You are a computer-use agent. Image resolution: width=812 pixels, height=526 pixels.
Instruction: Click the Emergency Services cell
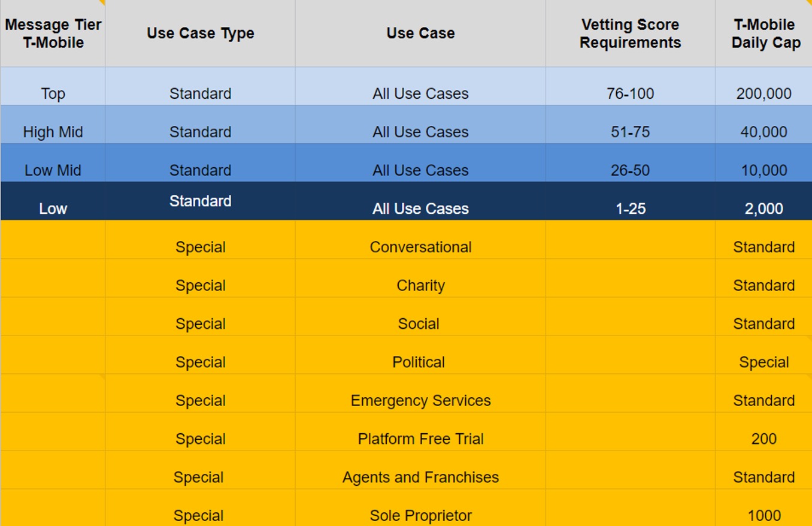(x=420, y=393)
